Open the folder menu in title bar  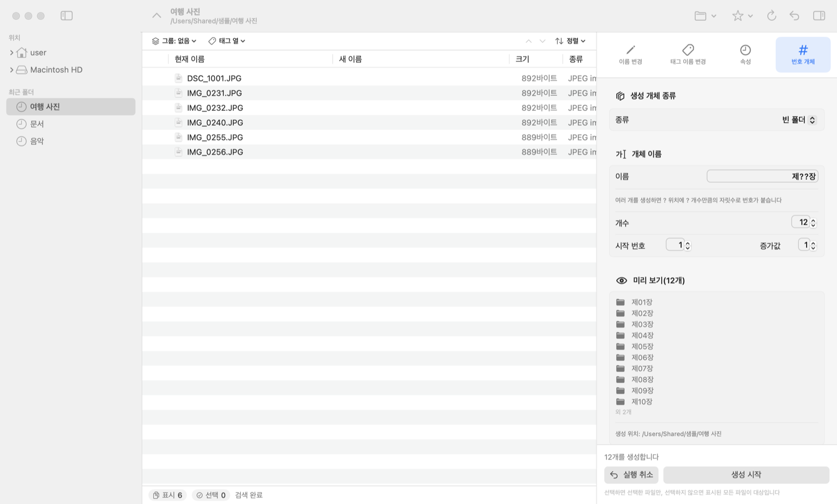click(705, 16)
